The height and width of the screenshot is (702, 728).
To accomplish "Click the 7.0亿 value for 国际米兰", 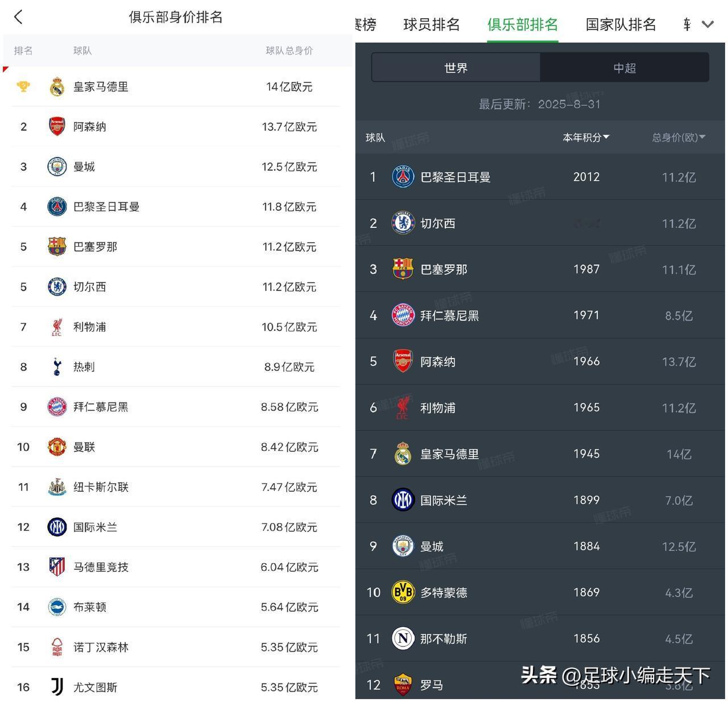I will tap(679, 500).
